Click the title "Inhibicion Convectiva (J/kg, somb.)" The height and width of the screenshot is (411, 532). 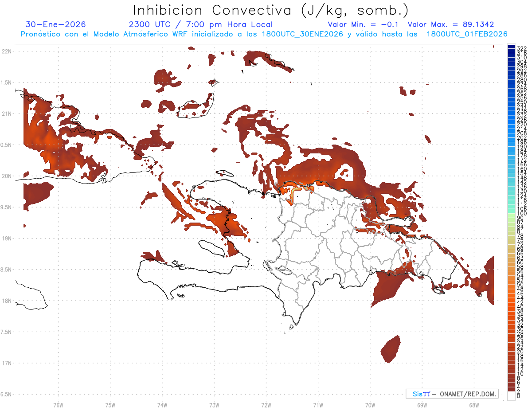(x=271, y=10)
